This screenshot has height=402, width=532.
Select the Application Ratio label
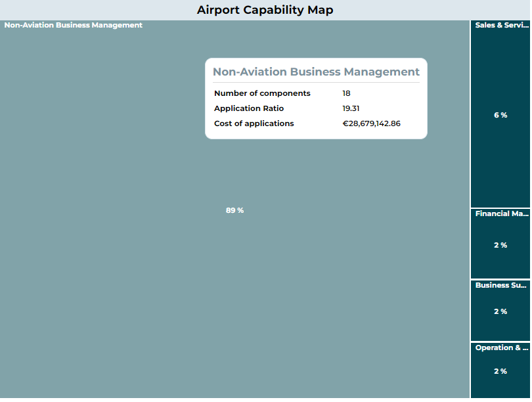click(x=249, y=108)
